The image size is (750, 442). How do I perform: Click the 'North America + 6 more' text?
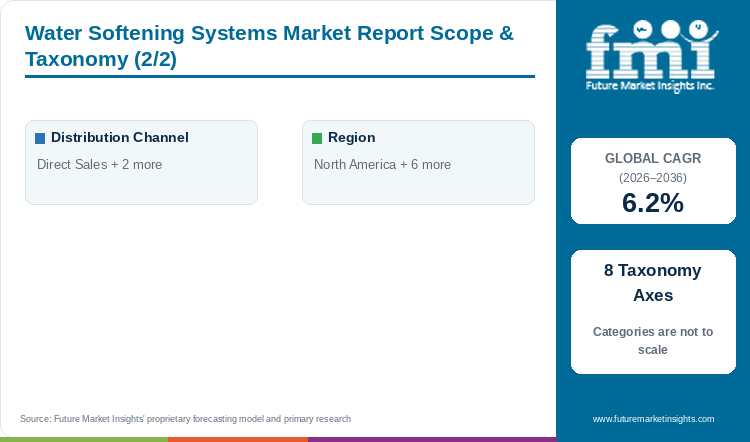[x=382, y=165]
